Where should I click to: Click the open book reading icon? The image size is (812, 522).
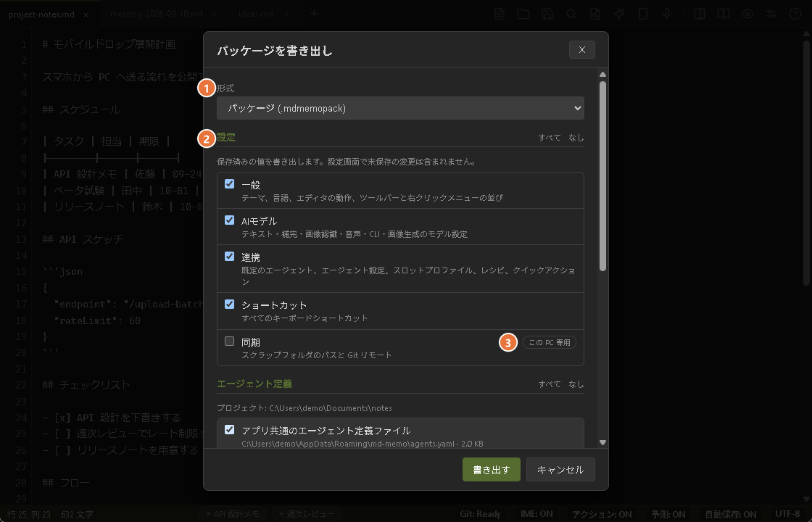coord(724,14)
